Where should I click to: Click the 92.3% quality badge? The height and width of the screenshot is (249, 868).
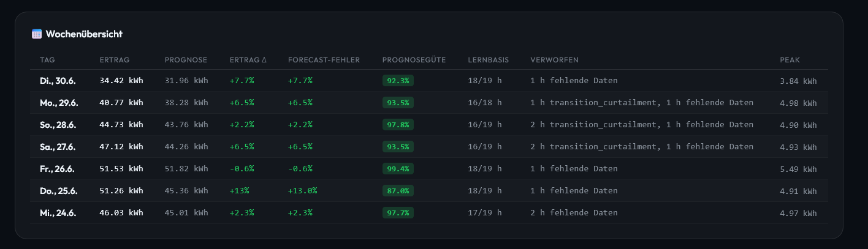click(398, 81)
